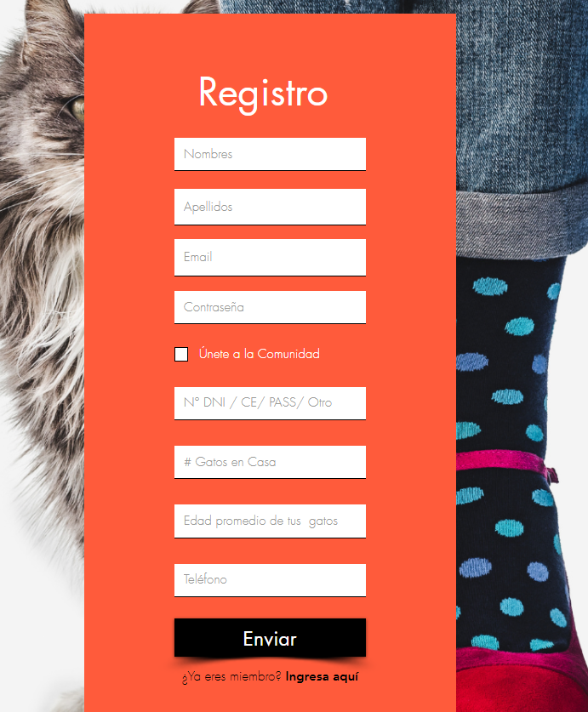Focus the Email input box

click(270, 258)
